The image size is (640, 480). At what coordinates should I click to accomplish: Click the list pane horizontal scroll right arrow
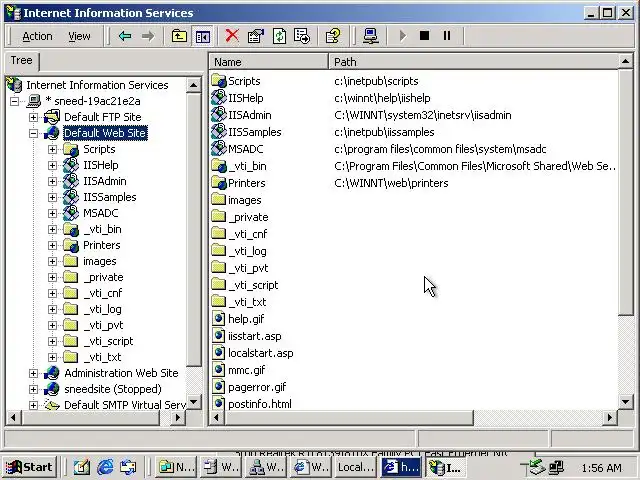click(610, 418)
